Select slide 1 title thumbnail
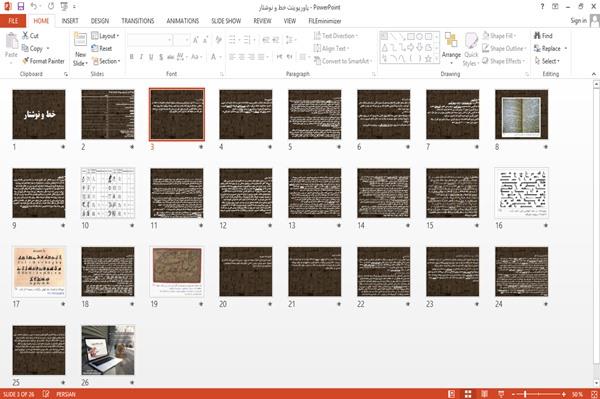The width and height of the screenshot is (600, 399). point(39,114)
